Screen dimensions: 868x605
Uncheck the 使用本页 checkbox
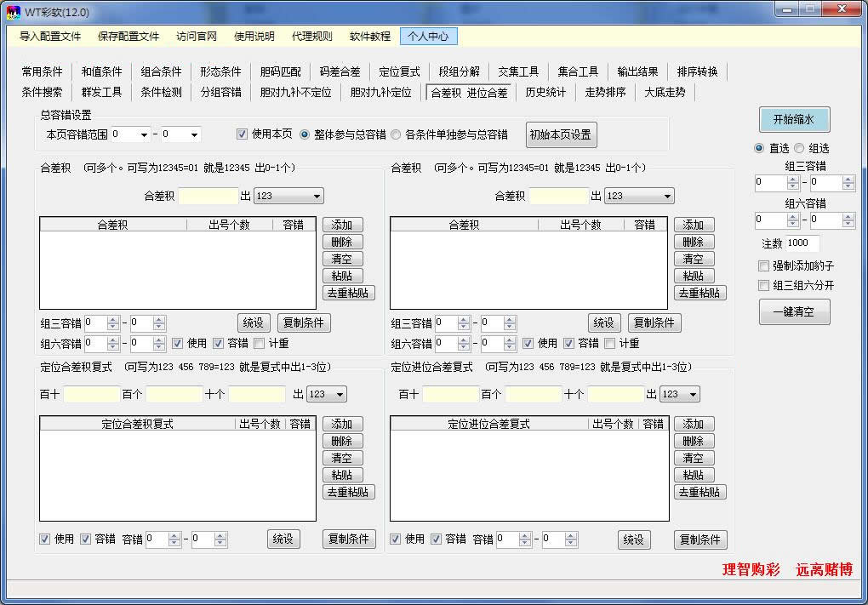(243, 134)
